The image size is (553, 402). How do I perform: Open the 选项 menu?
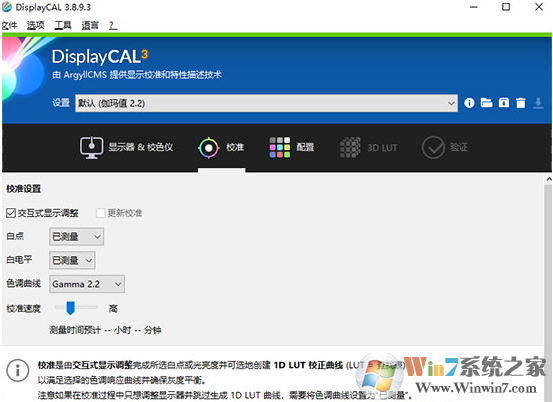click(x=36, y=25)
